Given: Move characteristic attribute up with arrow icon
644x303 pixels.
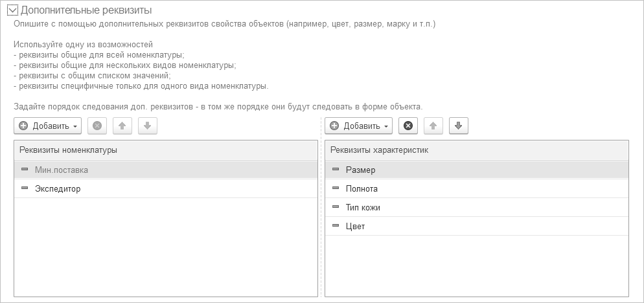Looking at the screenshot, I should [433, 126].
